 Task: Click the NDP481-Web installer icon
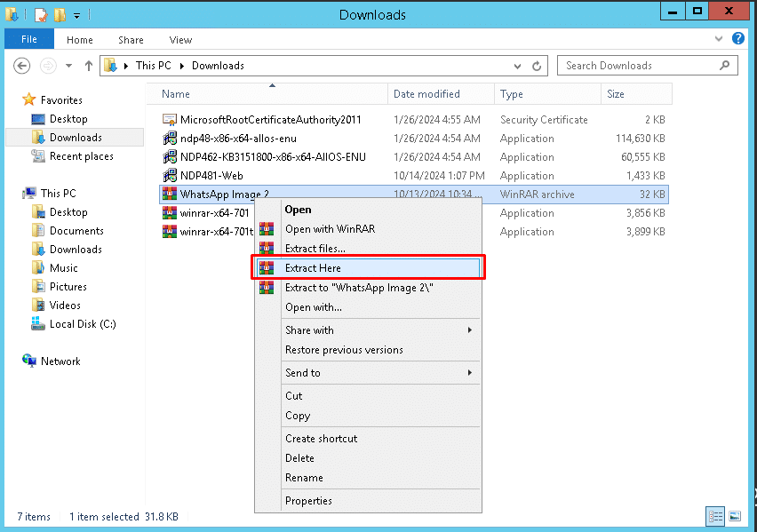(170, 175)
